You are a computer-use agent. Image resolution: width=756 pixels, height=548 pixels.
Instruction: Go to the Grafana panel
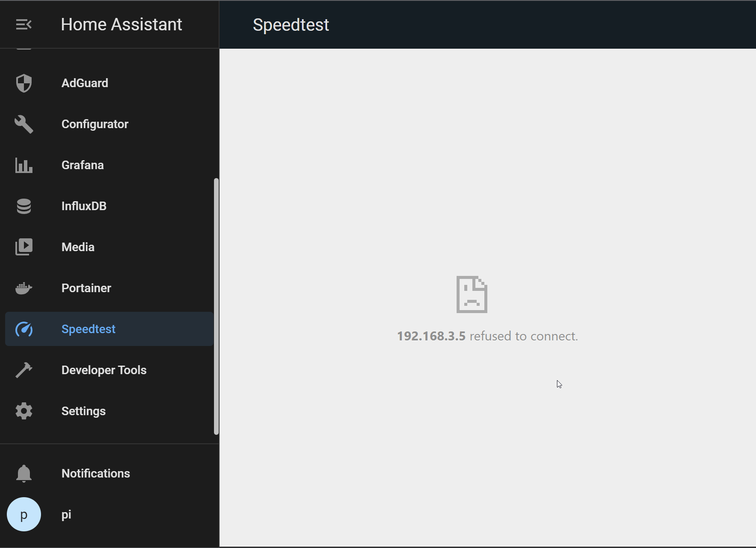tap(109, 165)
